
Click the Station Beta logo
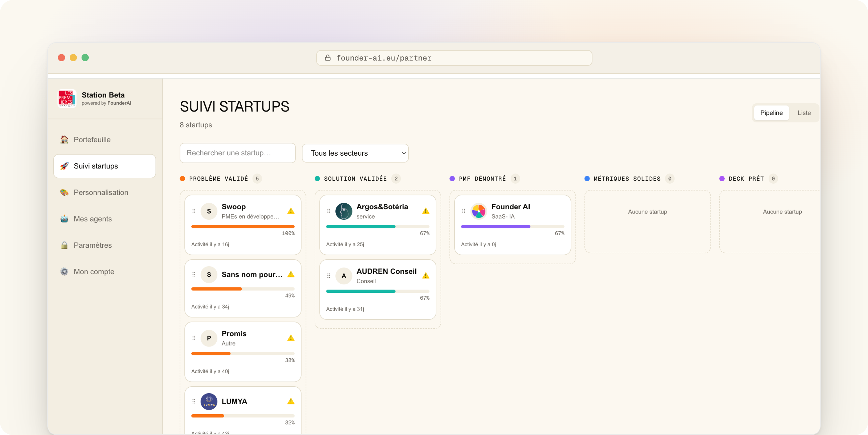(x=67, y=98)
